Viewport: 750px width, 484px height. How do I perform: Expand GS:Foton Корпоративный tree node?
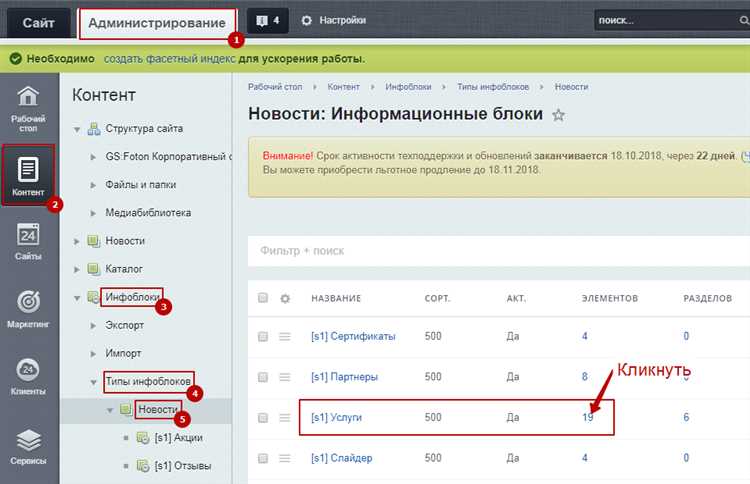tap(93, 157)
